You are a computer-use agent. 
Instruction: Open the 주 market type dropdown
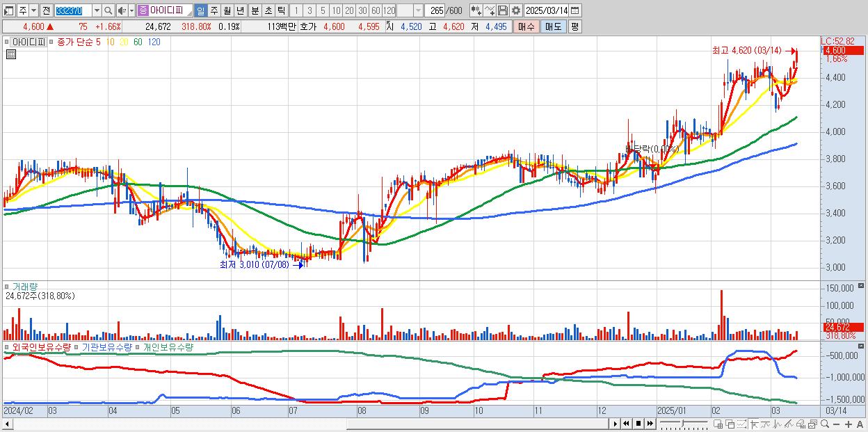point(33,10)
